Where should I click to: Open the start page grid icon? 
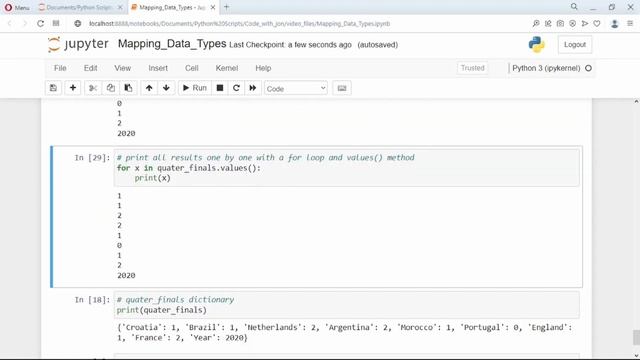56,23
